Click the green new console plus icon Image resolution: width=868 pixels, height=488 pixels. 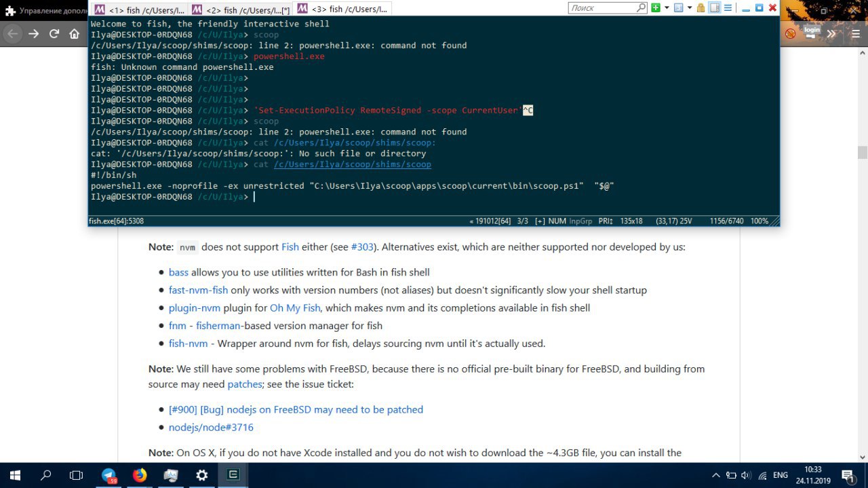click(655, 7)
